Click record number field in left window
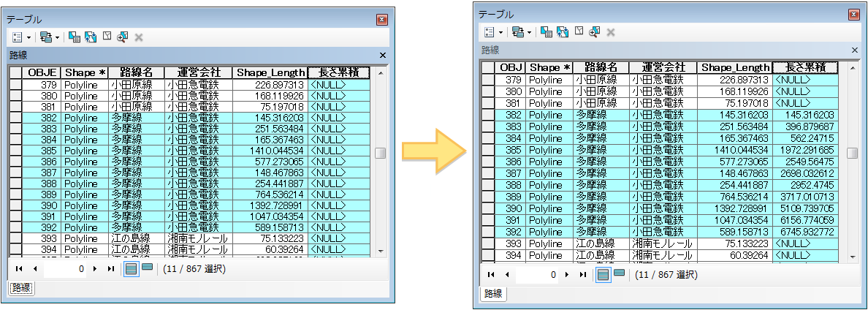868x310 pixels. click(x=66, y=269)
